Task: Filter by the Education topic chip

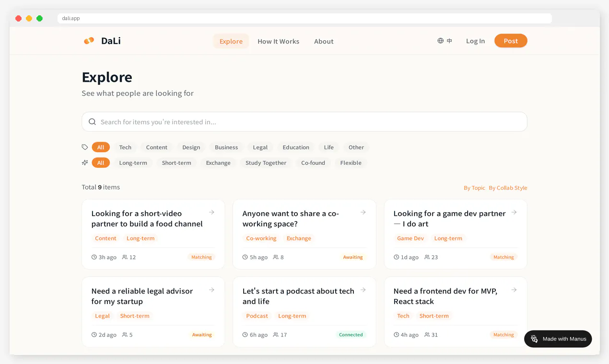Action: [x=296, y=147]
